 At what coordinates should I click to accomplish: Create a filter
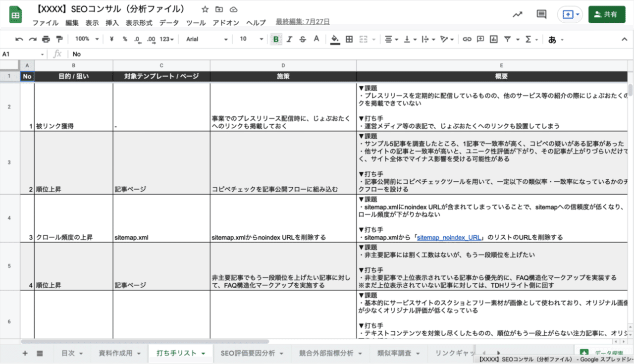[x=507, y=39]
